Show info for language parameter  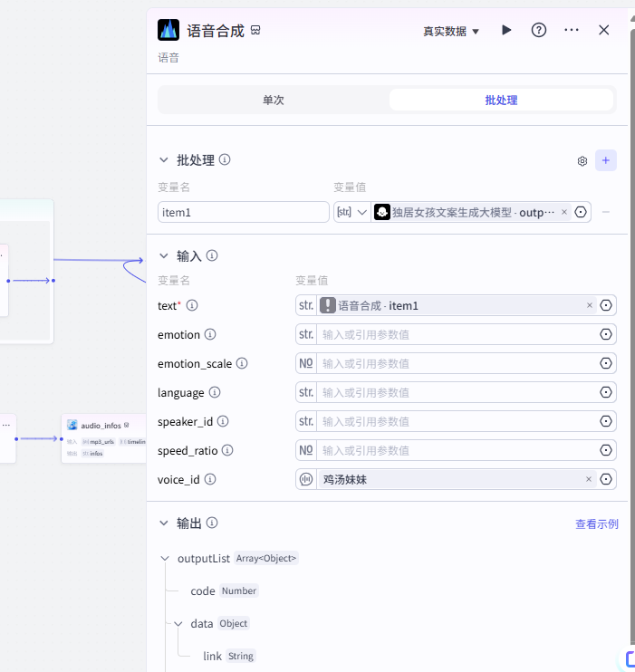tap(215, 392)
